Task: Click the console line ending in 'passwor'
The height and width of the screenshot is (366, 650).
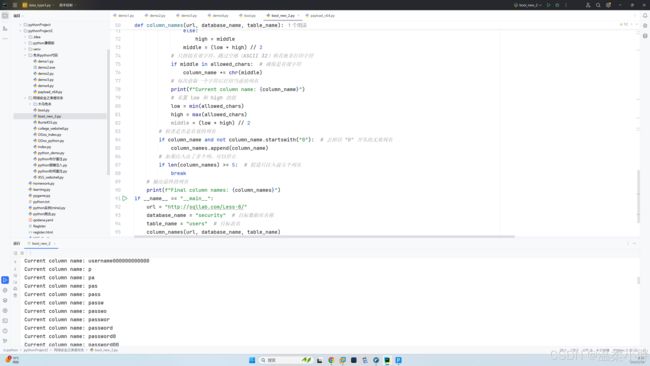Action: coord(67,320)
